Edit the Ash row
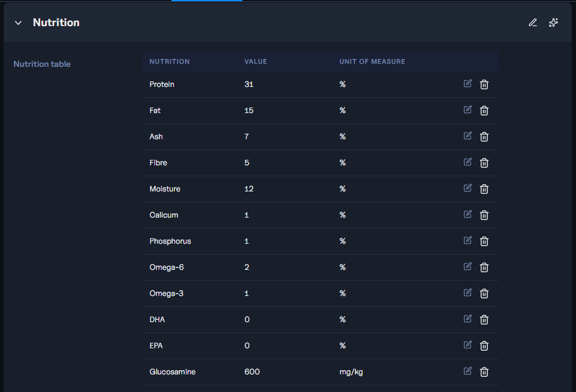The image size is (576, 392). coord(468,136)
